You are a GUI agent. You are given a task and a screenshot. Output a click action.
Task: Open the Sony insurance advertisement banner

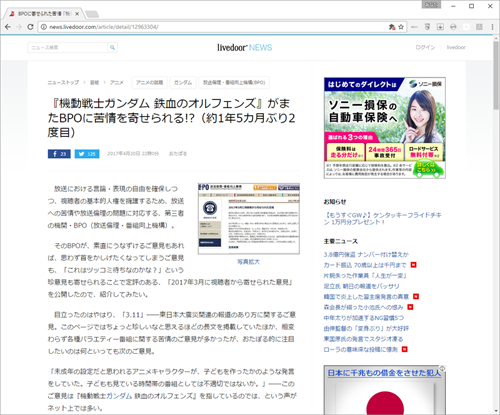coord(385,128)
